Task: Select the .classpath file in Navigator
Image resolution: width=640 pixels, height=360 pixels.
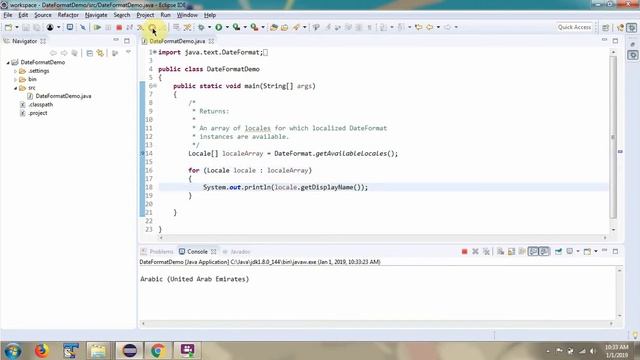Action: (40, 105)
